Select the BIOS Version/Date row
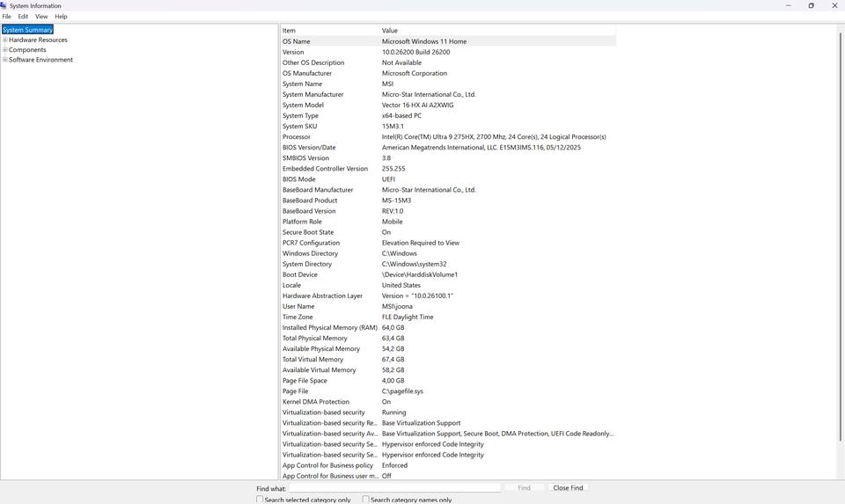The image size is (845, 504). point(448,148)
